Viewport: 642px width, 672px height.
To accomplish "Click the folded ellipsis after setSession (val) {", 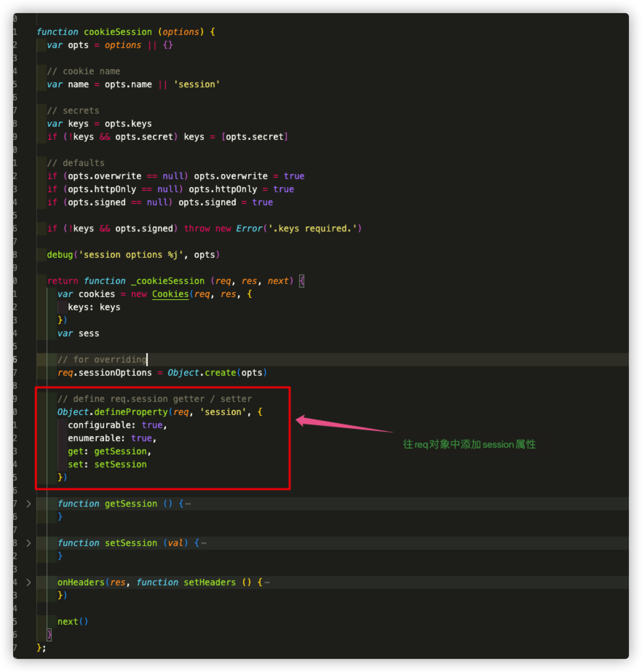I will (204, 543).
